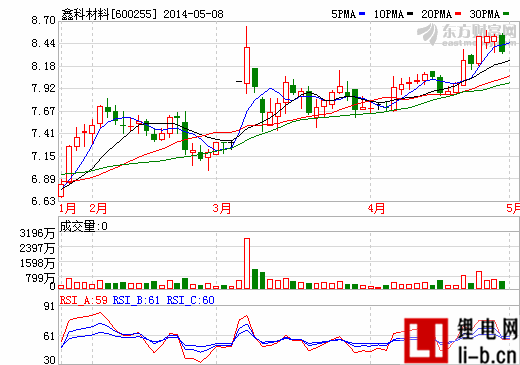Click the 成交量:0 volume label
The width and height of the screenshot is (520, 365).
click(83, 226)
